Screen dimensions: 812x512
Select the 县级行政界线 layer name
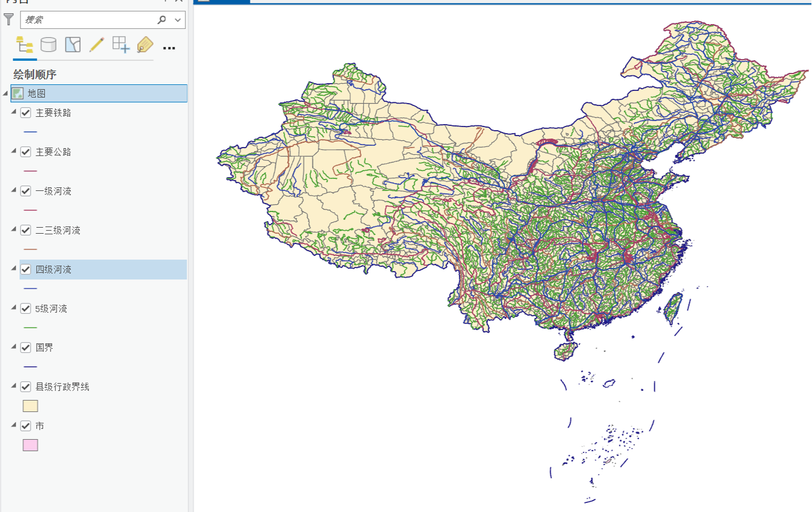click(x=62, y=387)
